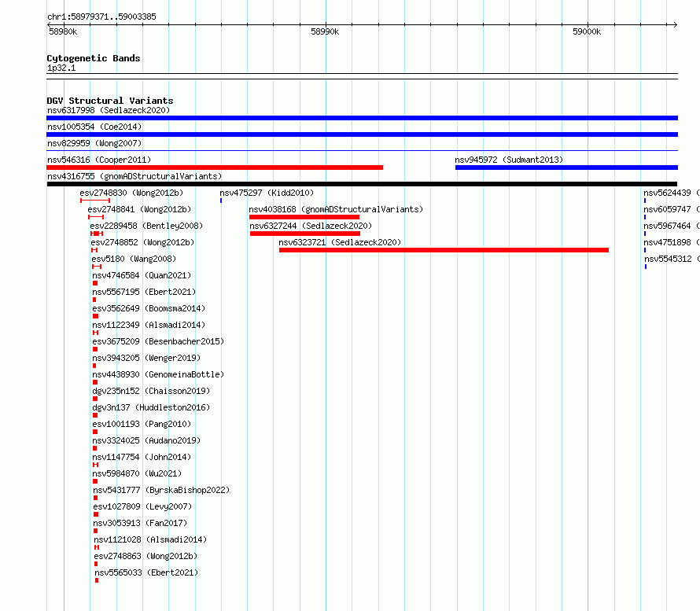Open nsv4316755 (gnomADStructuralVariants) label
This screenshot has height=611, width=700.
(x=134, y=176)
